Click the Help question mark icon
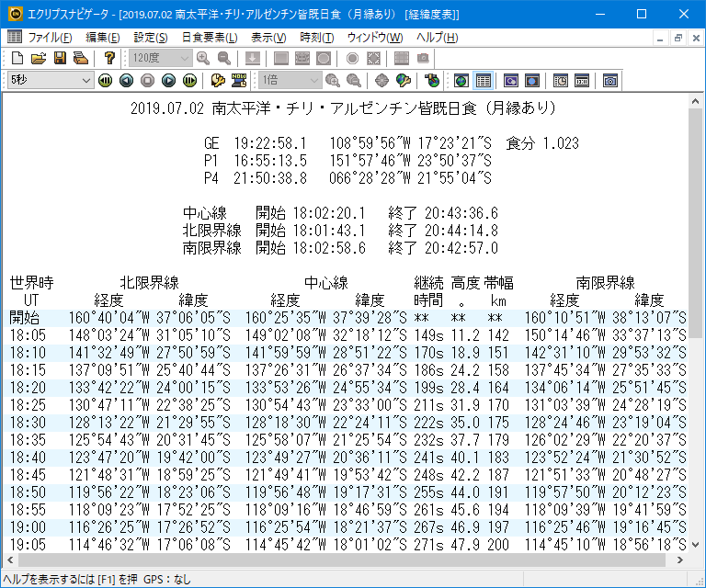 (109, 58)
